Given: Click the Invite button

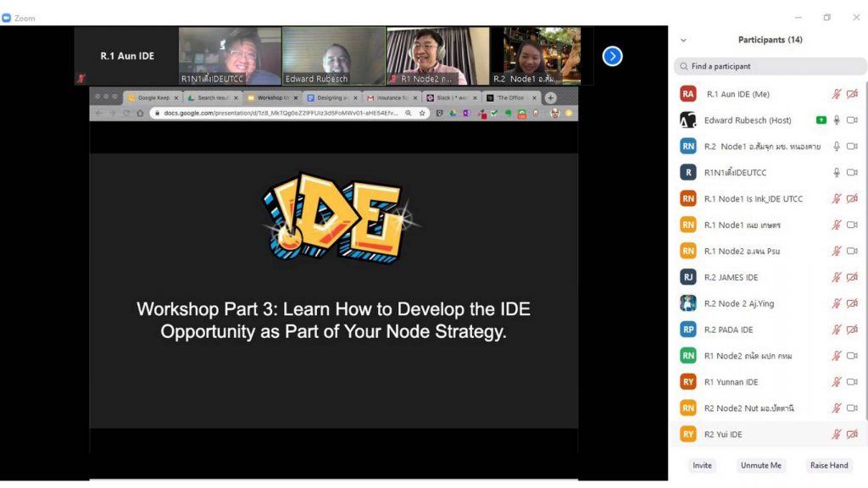Looking at the screenshot, I should coord(702,465).
